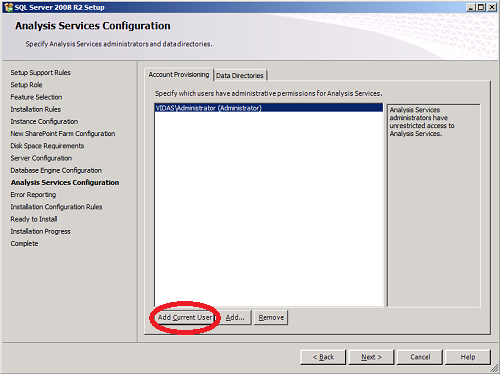Click the Disk Space Requirements step

[x=47, y=146]
